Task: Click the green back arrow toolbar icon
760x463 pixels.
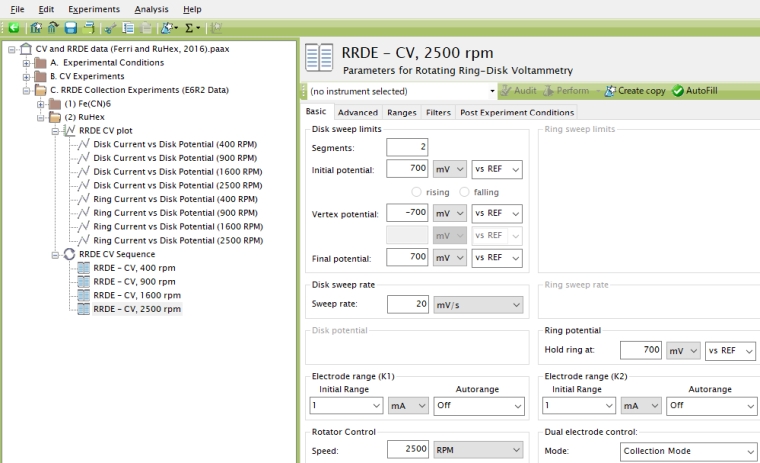Action: pos(14,28)
